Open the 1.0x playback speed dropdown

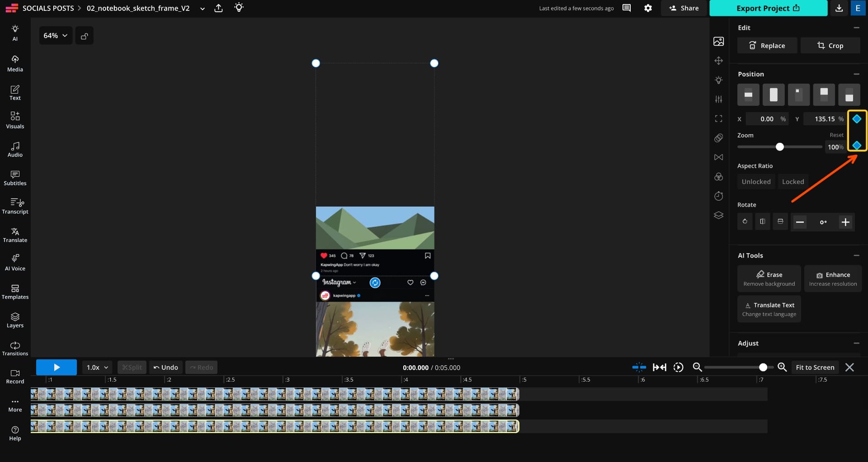point(97,368)
